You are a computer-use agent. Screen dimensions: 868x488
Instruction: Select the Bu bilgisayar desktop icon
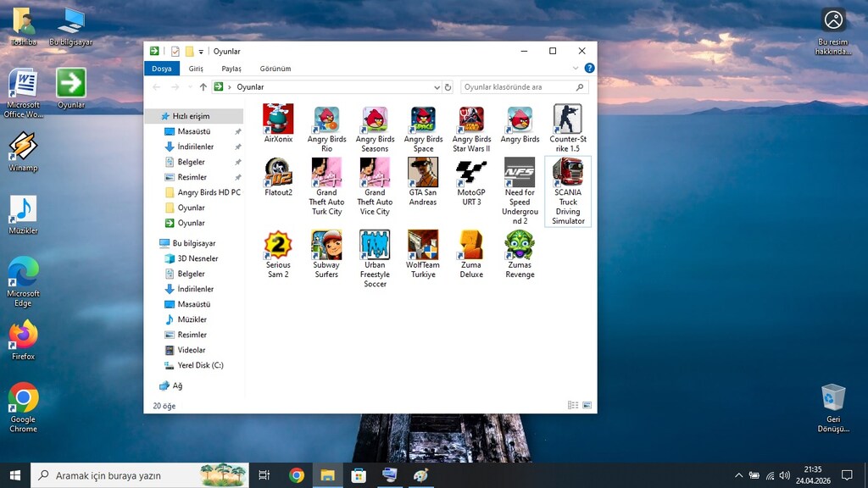pos(71,26)
